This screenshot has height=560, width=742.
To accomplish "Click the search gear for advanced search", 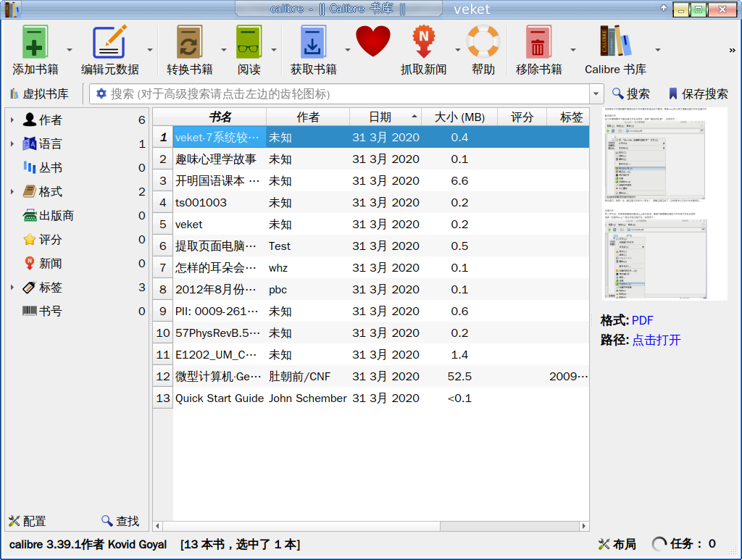I will click(101, 93).
